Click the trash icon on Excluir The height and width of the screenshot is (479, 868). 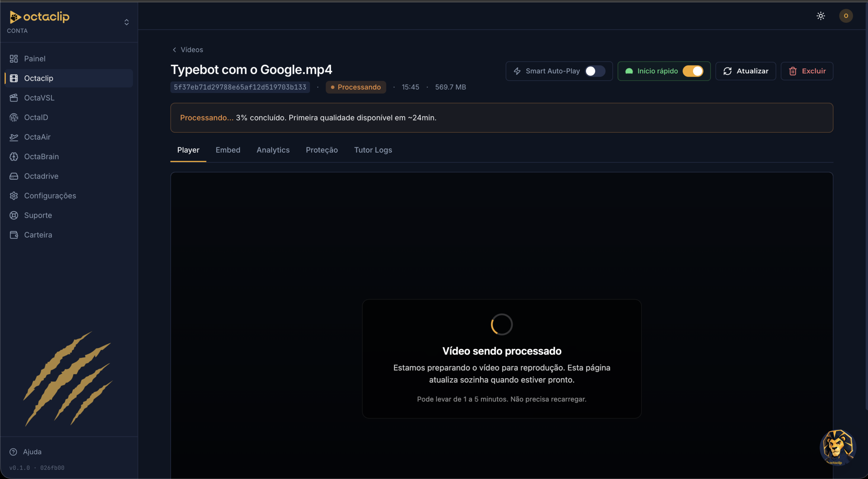click(x=793, y=71)
